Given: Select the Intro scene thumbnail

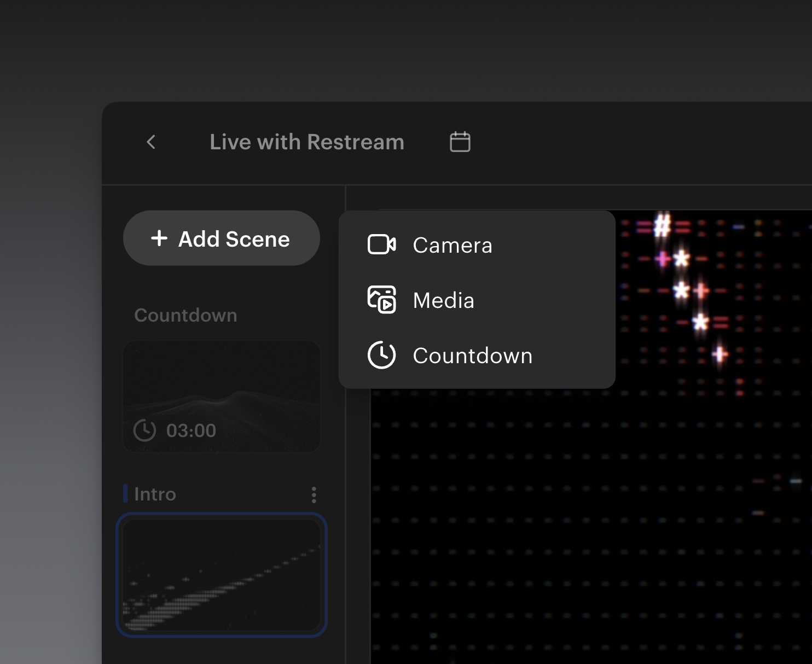Looking at the screenshot, I should coord(222,575).
